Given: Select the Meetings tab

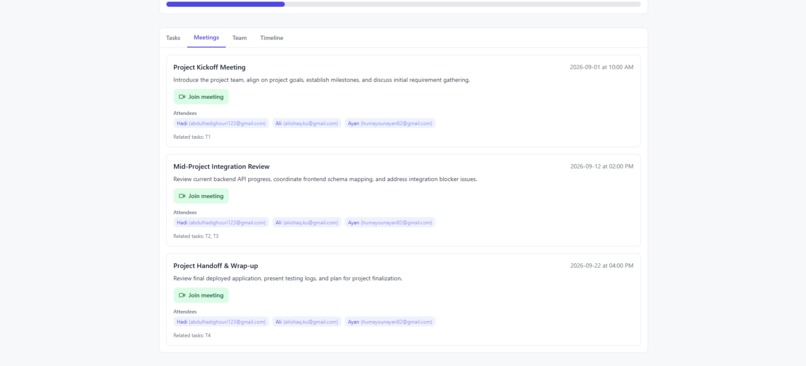Looking at the screenshot, I should click(x=206, y=38).
